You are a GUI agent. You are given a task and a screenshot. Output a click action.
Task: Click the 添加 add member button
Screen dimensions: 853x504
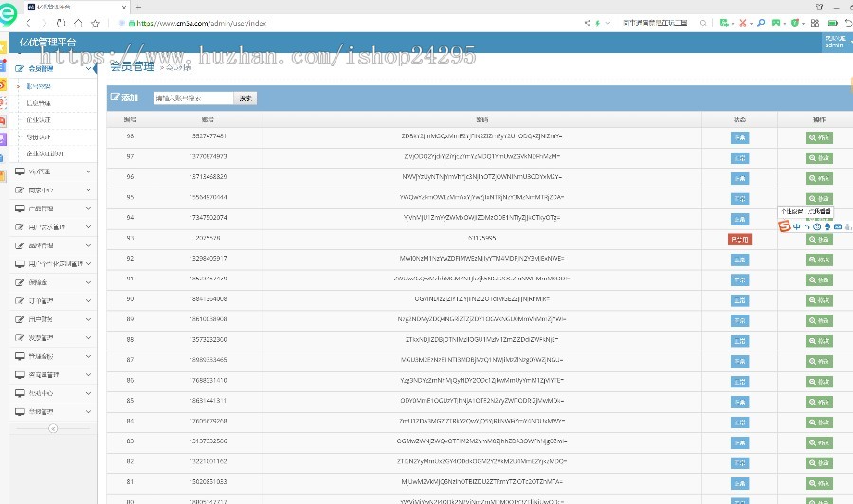tap(124, 98)
